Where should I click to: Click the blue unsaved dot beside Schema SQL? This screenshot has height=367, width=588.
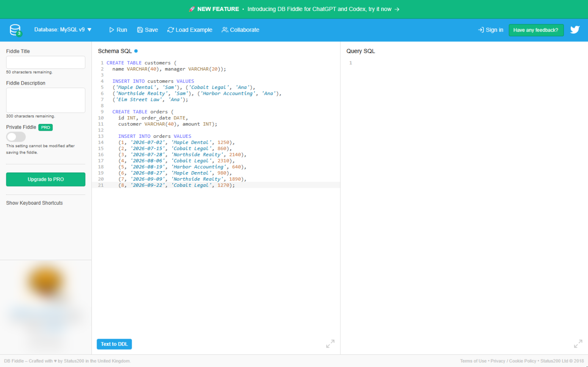pos(136,51)
